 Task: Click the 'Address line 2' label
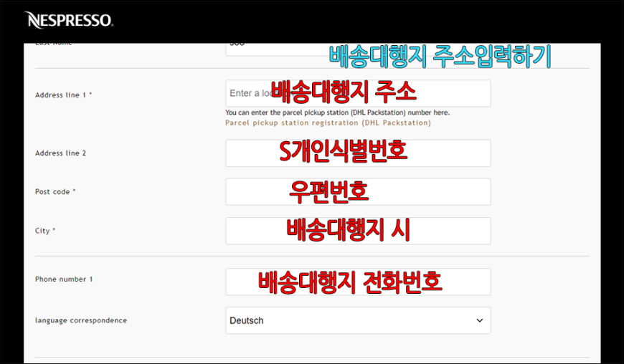click(60, 153)
